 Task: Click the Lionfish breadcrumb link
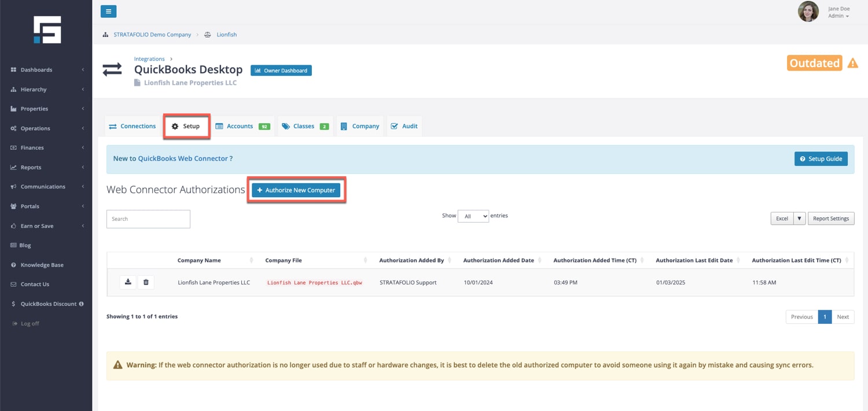coord(226,35)
